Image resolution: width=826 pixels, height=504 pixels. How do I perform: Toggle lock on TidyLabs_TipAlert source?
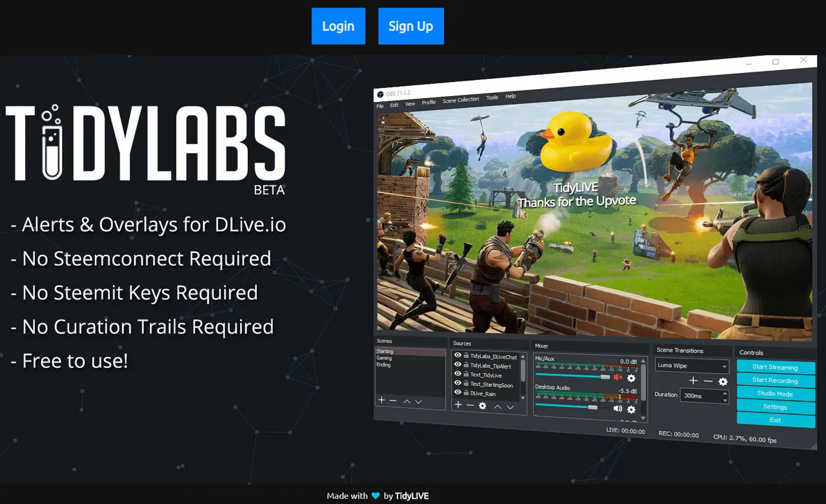tap(466, 365)
